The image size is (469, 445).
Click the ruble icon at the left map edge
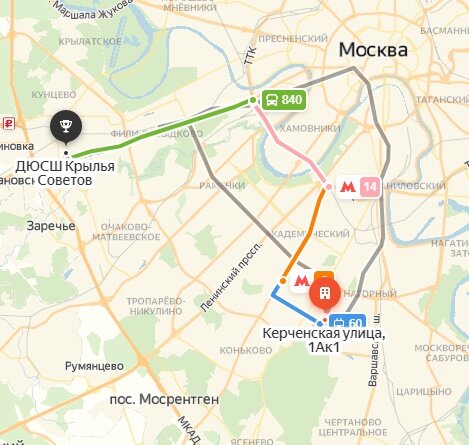(x=8, y=124)
